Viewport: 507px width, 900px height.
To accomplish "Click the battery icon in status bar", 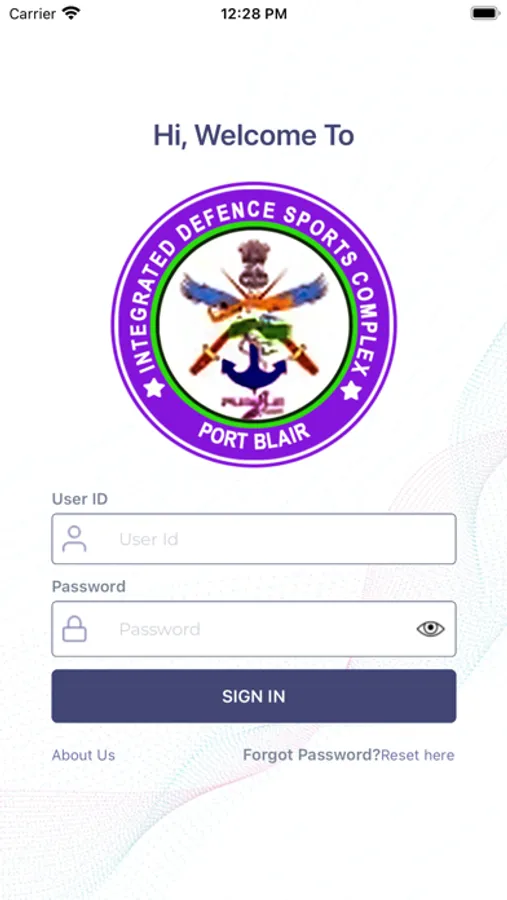I will point(485,13).
